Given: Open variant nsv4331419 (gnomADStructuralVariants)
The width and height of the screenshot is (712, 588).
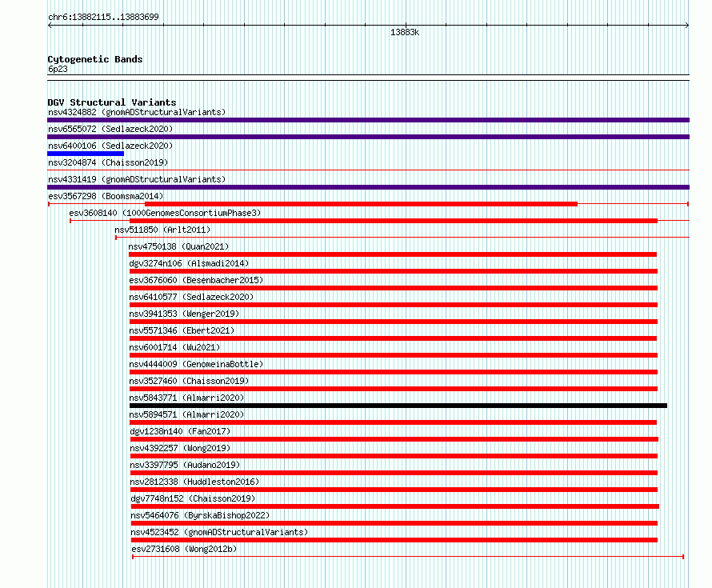Looking at the screenshot, I should [137, 179].
